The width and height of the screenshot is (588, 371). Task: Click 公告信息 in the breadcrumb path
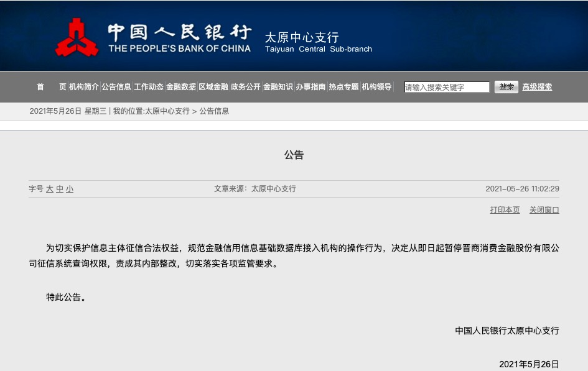pos(214,111)
